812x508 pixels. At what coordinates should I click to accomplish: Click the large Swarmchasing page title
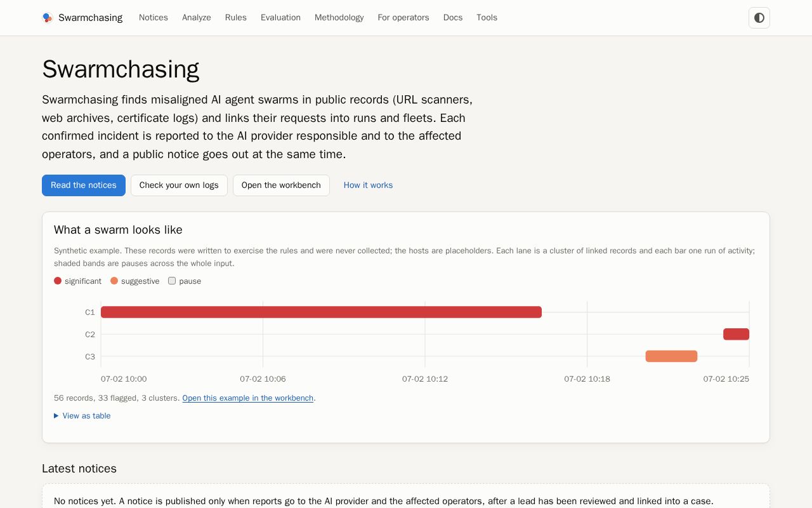pyautogui.click(x=121, y=69)
